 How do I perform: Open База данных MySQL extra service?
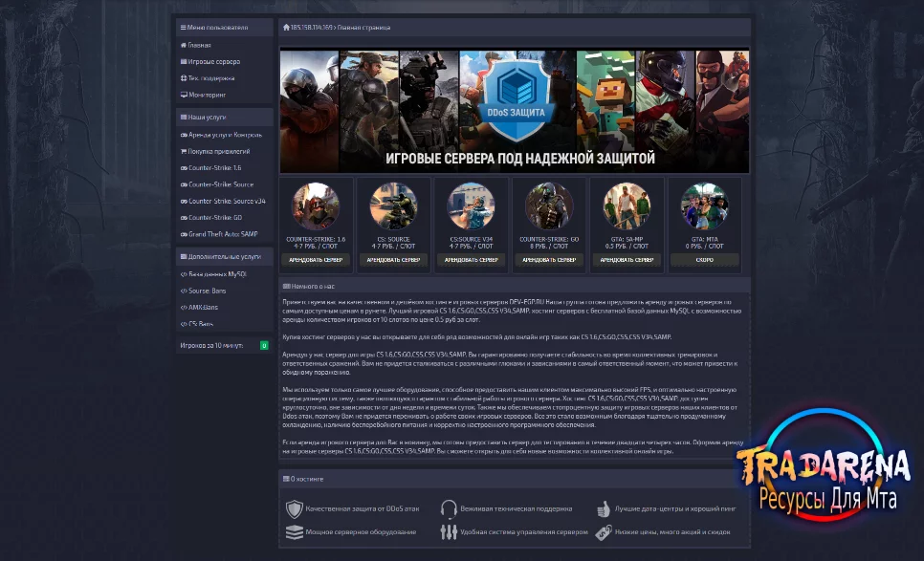(x=213, y=273)
